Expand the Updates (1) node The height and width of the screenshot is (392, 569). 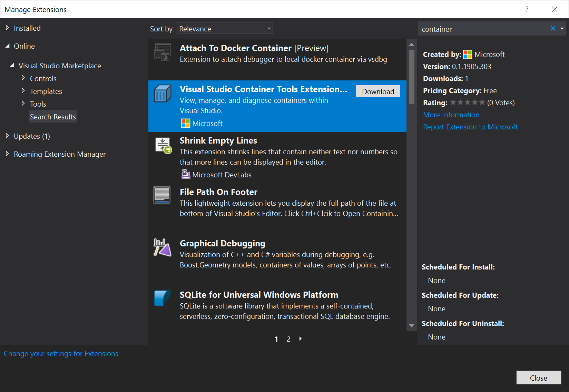coord(7,136)
